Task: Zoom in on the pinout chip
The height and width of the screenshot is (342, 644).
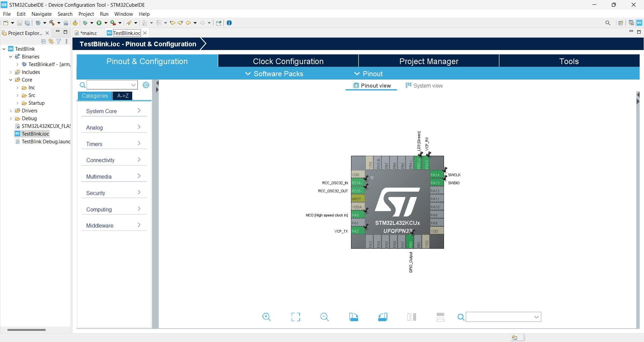Action: coord(266,317)
